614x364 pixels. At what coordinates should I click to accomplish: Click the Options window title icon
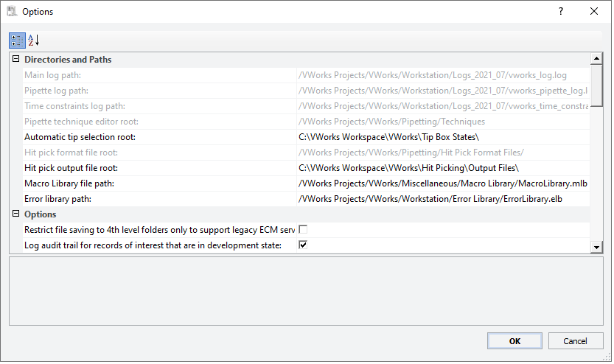[12, 11]
